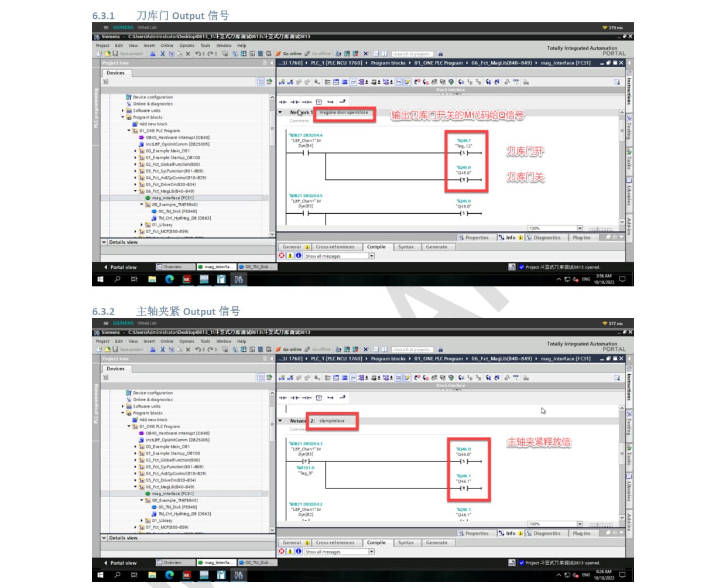
Task: Click open branch icon in Network 1 window
Action: (331, 102)
